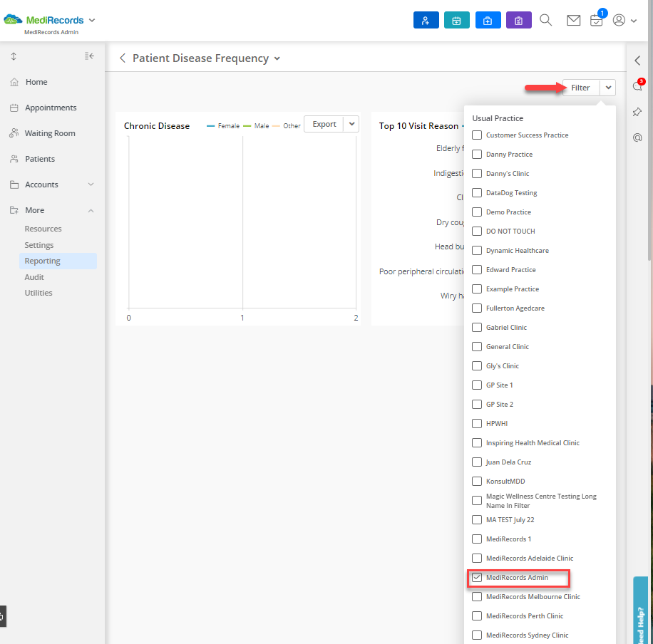
Task: Expand the MediRecords practice switcher chevron
Action: click(x=92, y=20)
